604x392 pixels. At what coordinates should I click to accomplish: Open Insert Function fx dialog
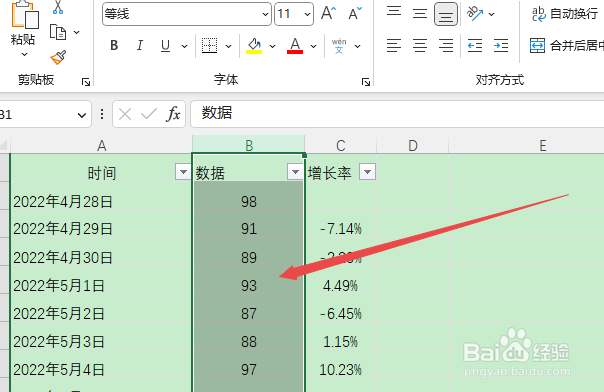click(x=173, y=114)
